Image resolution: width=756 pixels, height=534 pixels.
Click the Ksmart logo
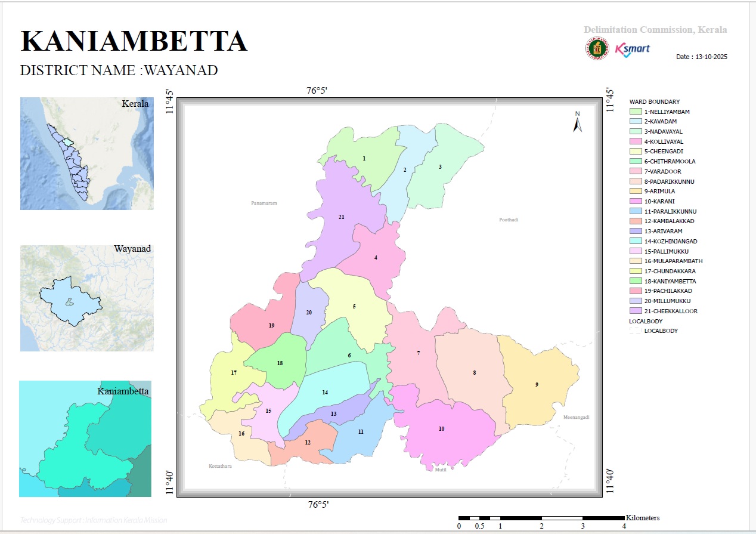(x=633, y=50)
